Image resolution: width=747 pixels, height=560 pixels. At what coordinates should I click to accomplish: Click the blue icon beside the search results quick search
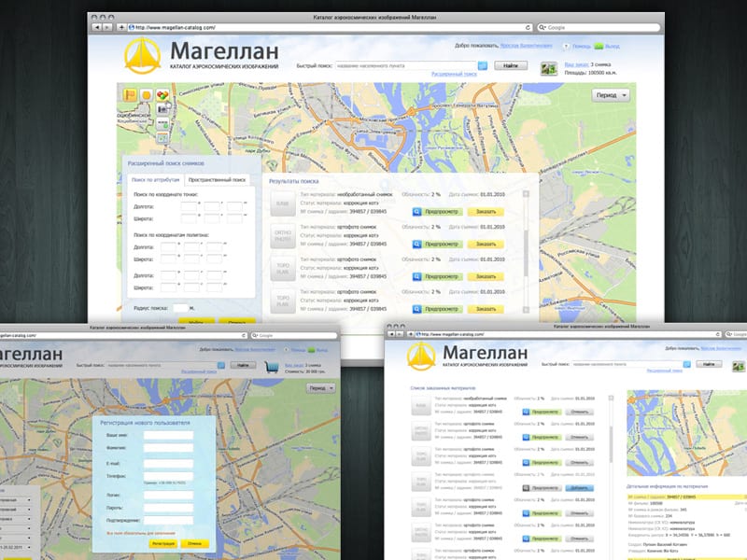click(x=483, y=65)
